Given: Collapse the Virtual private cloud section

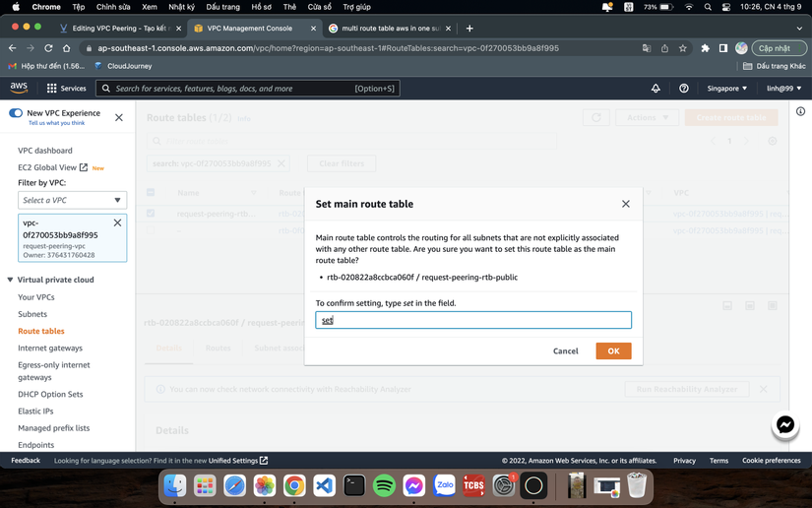Looking at the screenshot, I should 10,280.
